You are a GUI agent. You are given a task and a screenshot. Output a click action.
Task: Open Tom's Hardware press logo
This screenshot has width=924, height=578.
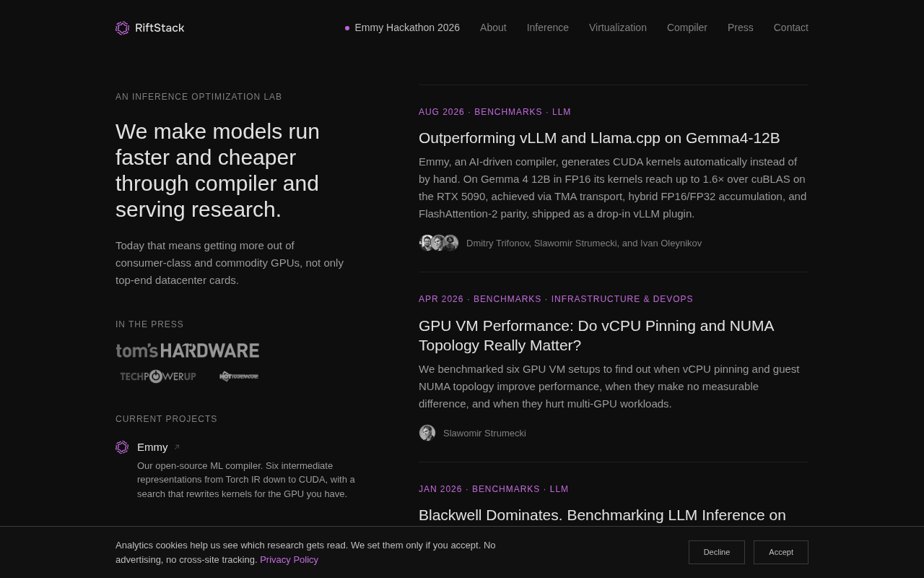[188, 350]
